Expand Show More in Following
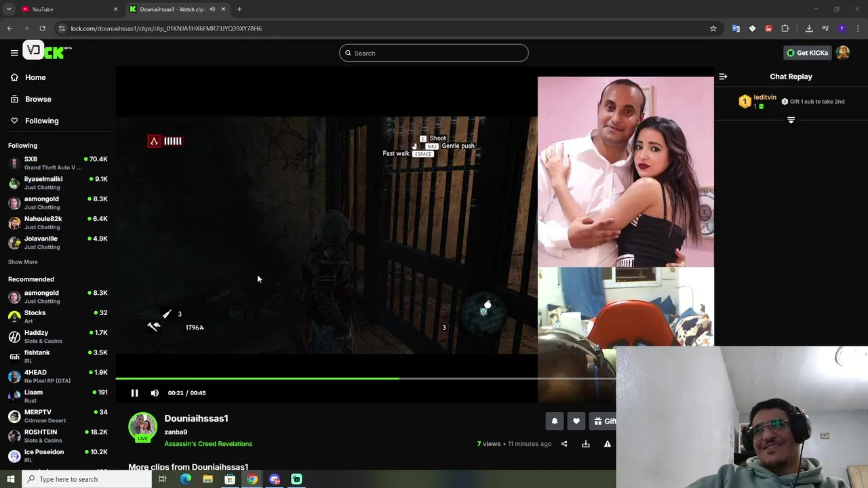 coord(22,262)
